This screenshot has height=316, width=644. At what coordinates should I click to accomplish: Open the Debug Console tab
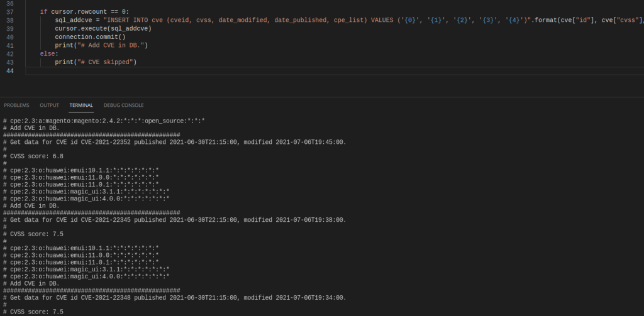click(x=123, y=105)
